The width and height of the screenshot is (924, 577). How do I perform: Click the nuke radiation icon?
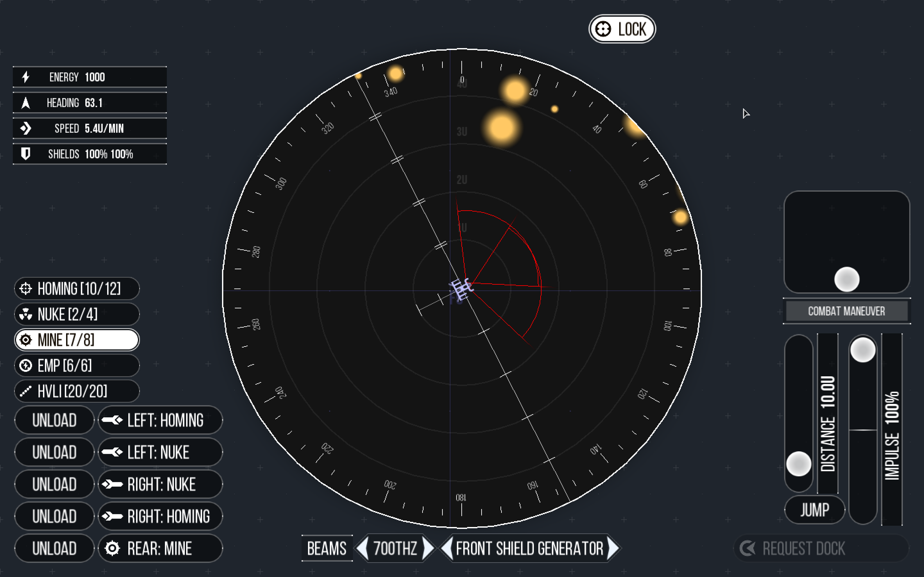coord(26,314)
